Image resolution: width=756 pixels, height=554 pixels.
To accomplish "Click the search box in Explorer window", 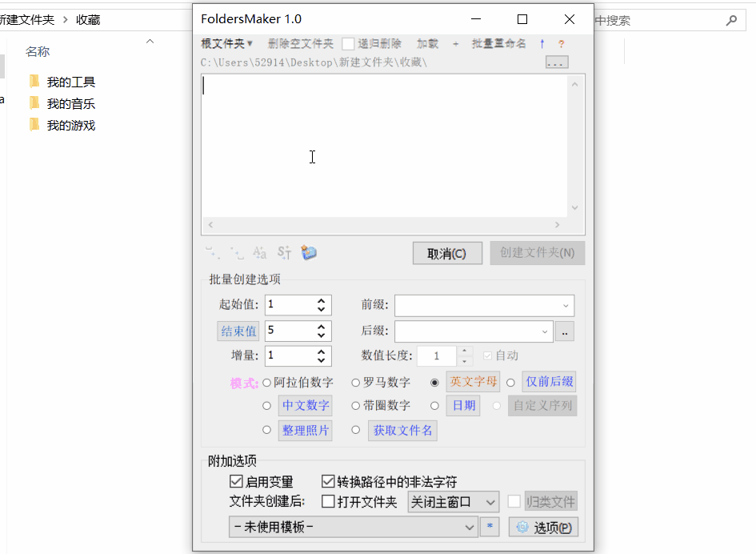I will coord(670,20).
